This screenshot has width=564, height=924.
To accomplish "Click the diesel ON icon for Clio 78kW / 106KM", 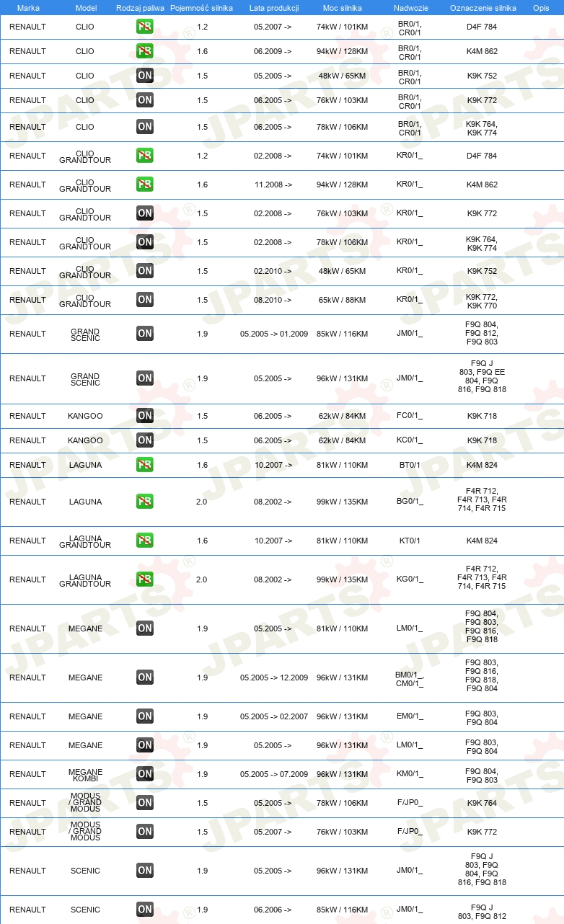I will 144,127.
